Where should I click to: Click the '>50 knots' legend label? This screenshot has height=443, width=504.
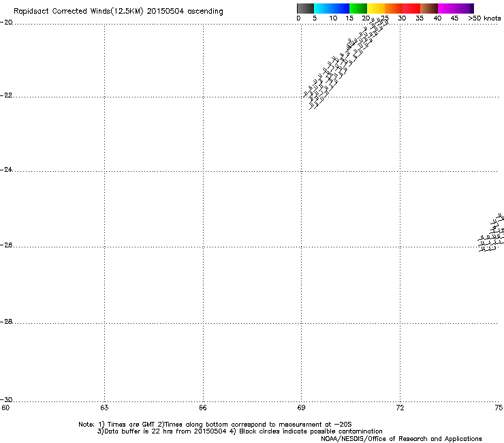point(484,18)
